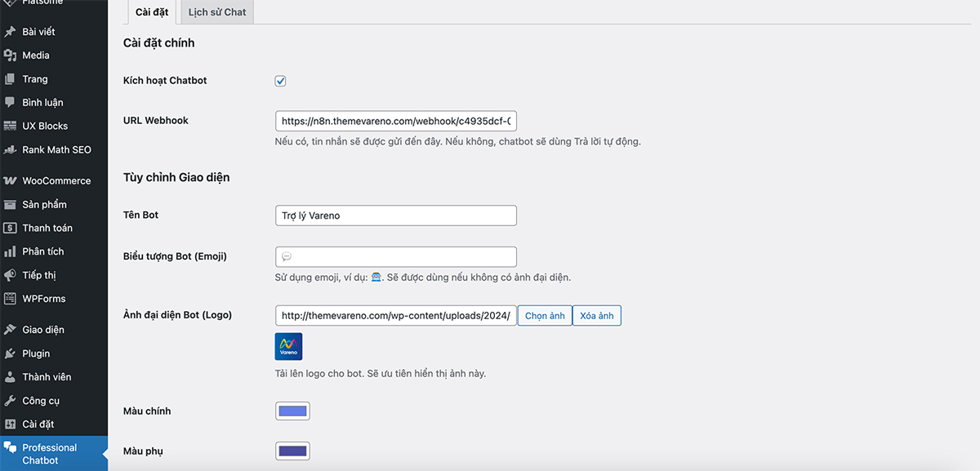Open Media via its sidebar icon

coord(10,56)
